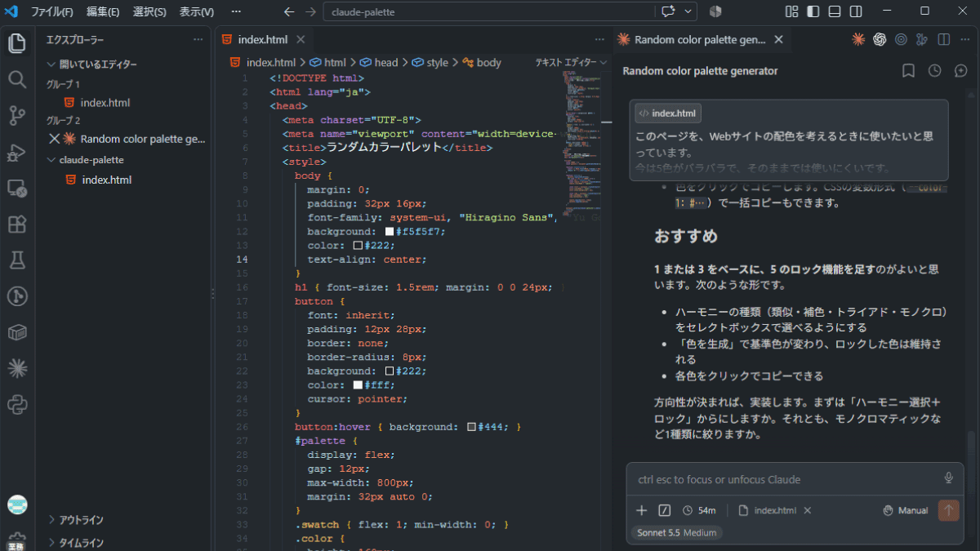Click the slash command icon in Claude input

coord(665,510)
